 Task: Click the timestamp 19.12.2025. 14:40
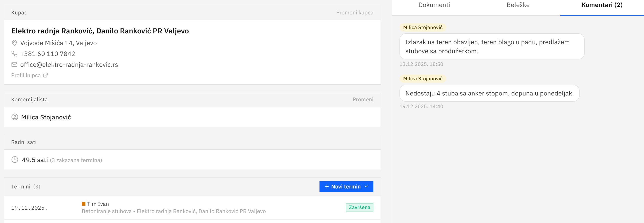point(421,106)
